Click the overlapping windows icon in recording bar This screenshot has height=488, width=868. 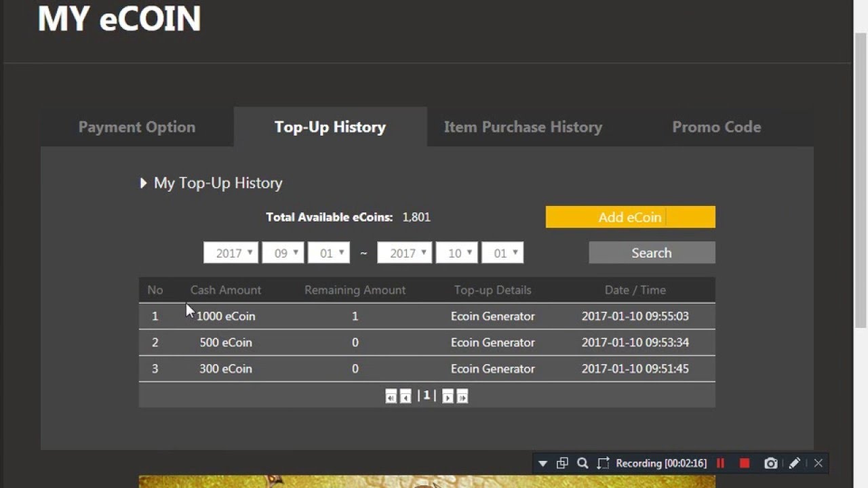tap(562, 464)
